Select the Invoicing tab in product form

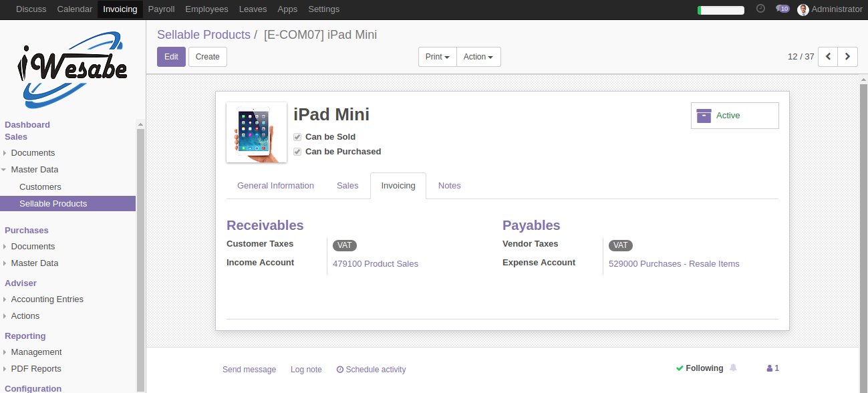[x=398, y=186]
